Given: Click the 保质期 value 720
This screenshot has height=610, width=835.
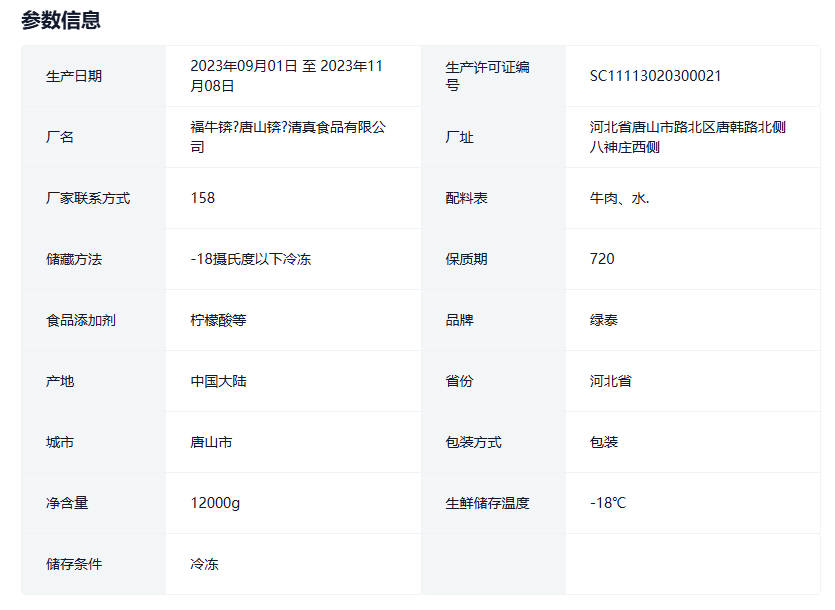Looking at the screenshot, I should 602,259.
